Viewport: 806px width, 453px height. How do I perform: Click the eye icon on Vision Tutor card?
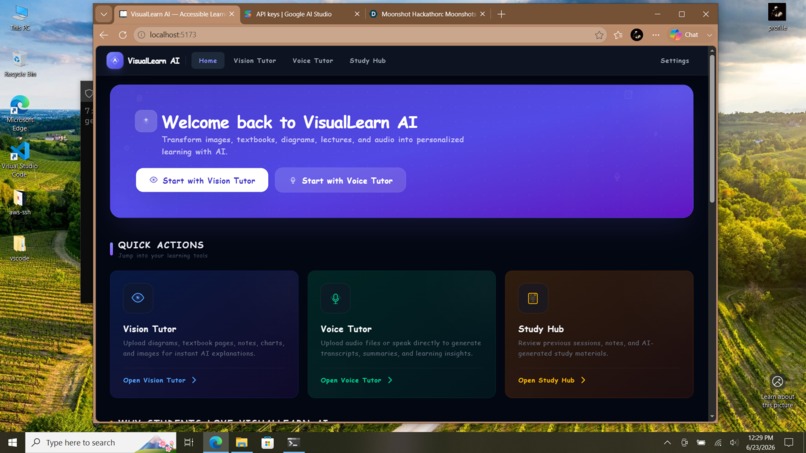[138, 298]
